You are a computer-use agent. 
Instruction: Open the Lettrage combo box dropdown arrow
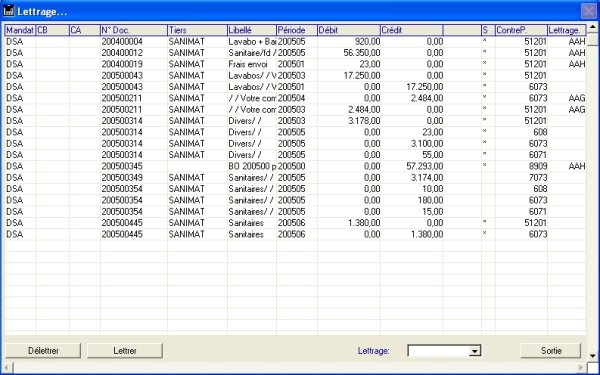(474, 351)
